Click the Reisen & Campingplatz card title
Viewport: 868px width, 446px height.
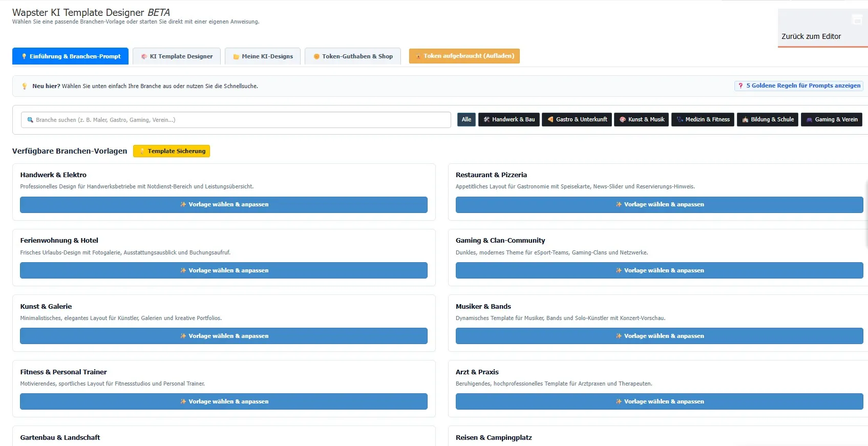[494, 437]
